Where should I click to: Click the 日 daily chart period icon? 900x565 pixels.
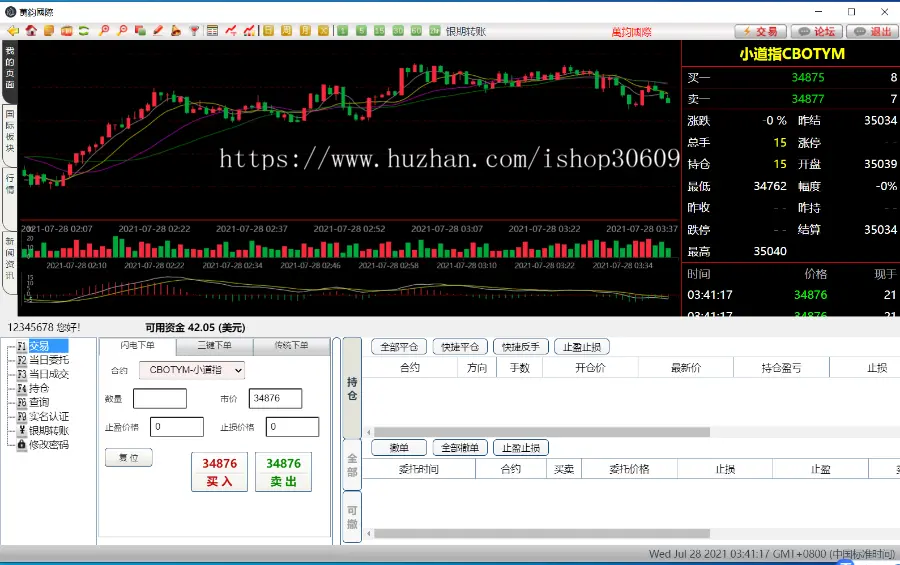[x=269, y=31]
